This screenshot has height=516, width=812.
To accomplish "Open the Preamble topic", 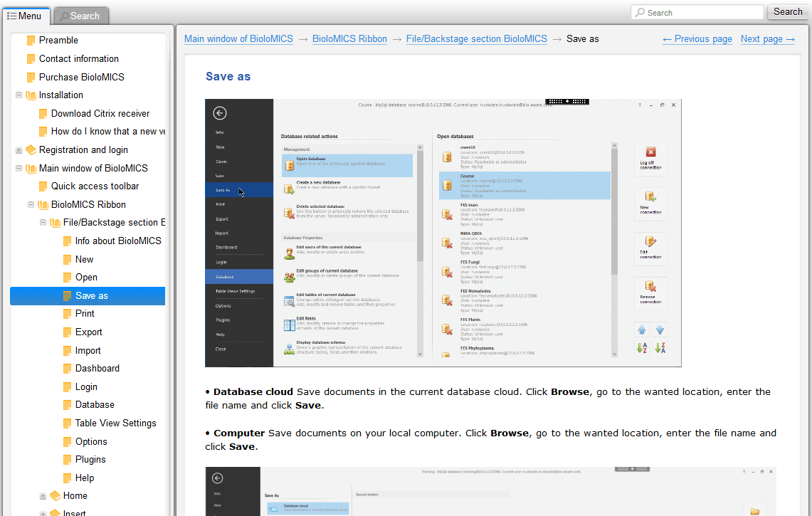I will [x=58, y=41].
